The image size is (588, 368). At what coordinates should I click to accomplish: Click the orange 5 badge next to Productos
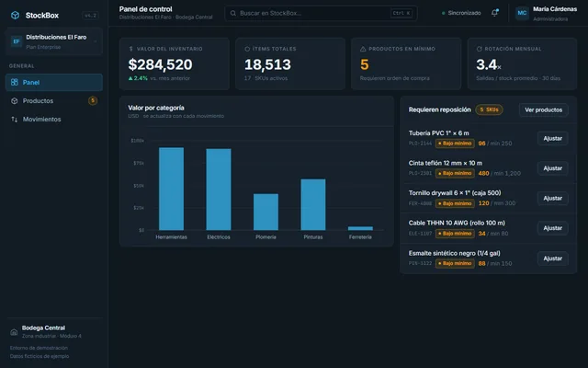(x=93, y=100)
